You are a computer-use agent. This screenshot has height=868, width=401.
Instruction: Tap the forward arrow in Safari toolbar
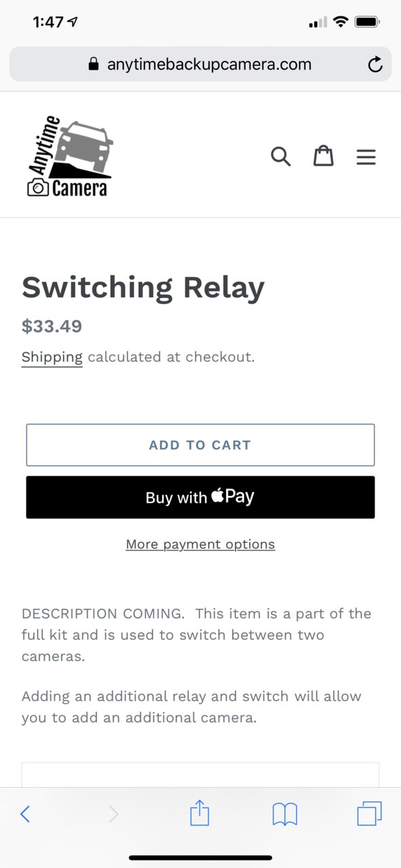click(114, 814)
